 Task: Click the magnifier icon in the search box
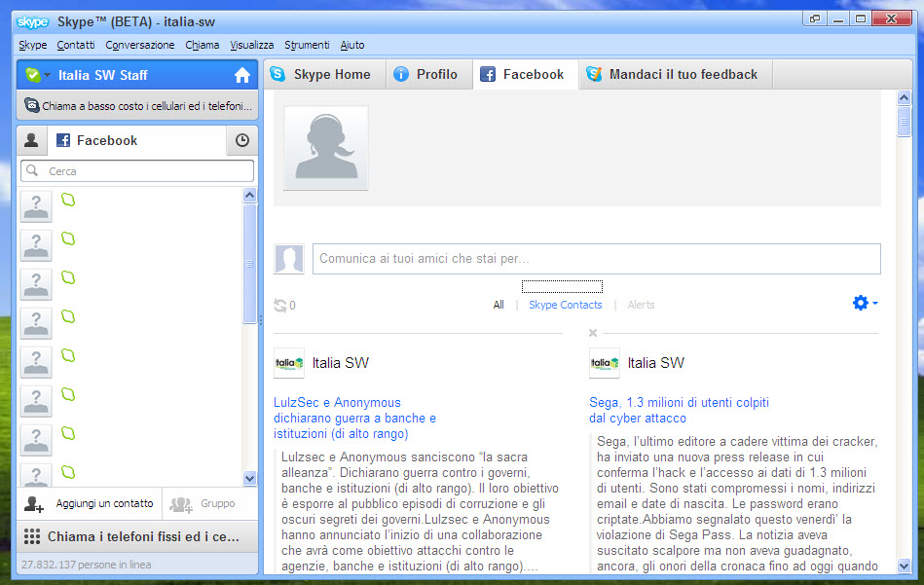pos(32,170)
